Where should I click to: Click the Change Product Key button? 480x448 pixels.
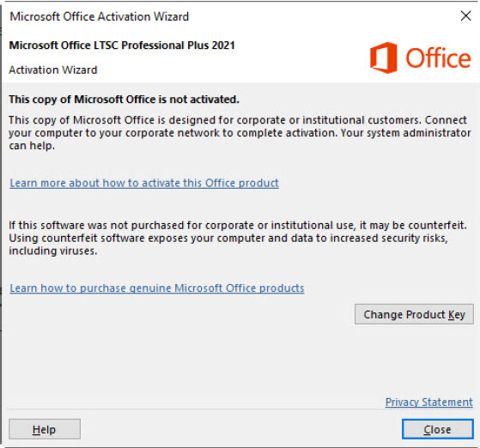click(414, 314)
